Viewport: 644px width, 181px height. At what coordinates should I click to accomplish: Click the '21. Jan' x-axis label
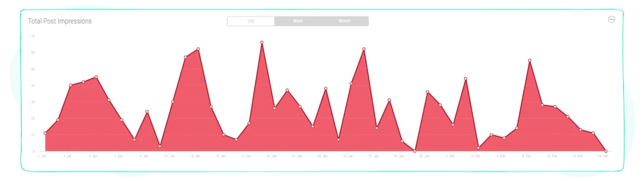297,156
